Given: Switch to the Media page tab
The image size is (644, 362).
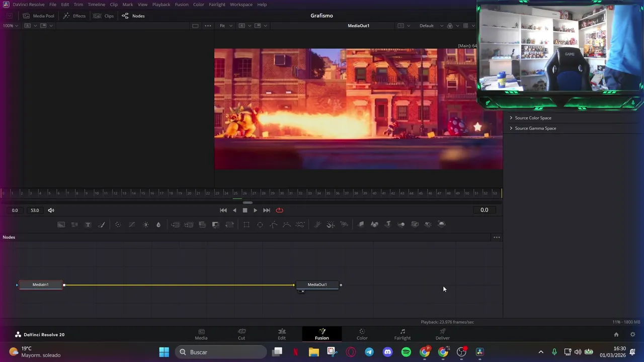Looking at the screenshot, I should [201, 334].
